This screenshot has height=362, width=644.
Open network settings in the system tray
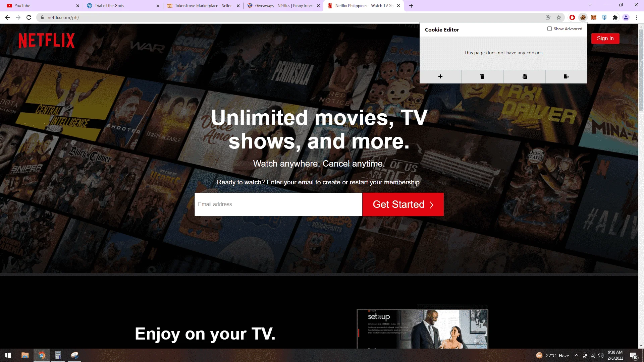coord(593,356)
